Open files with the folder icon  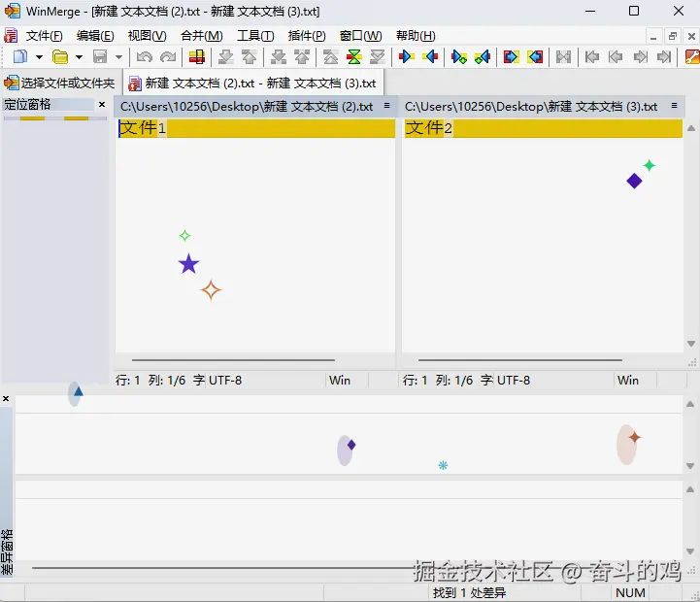point(60,56)
